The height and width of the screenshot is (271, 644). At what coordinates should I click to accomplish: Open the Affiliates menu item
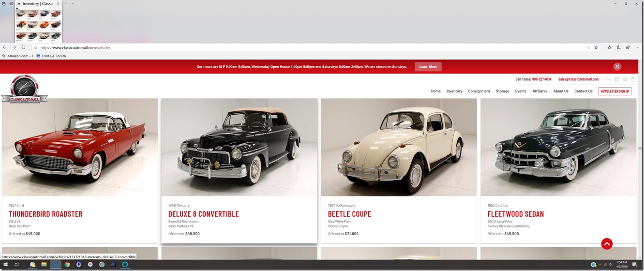pyautogui.click(x=540, y=91)
